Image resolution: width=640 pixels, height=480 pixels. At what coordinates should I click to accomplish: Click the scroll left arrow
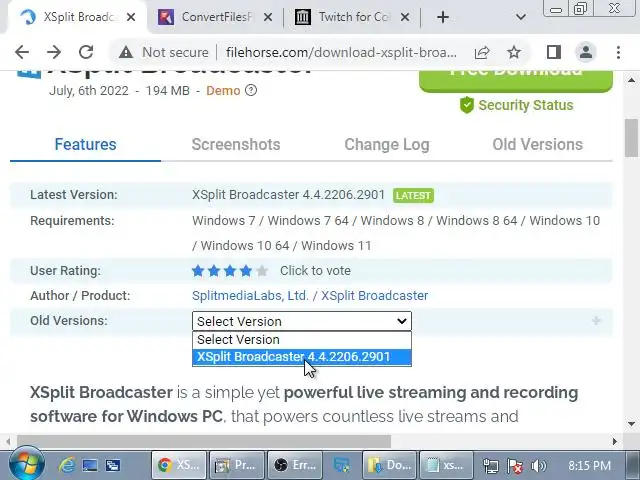pyautogui.click(x=8, y=441)
